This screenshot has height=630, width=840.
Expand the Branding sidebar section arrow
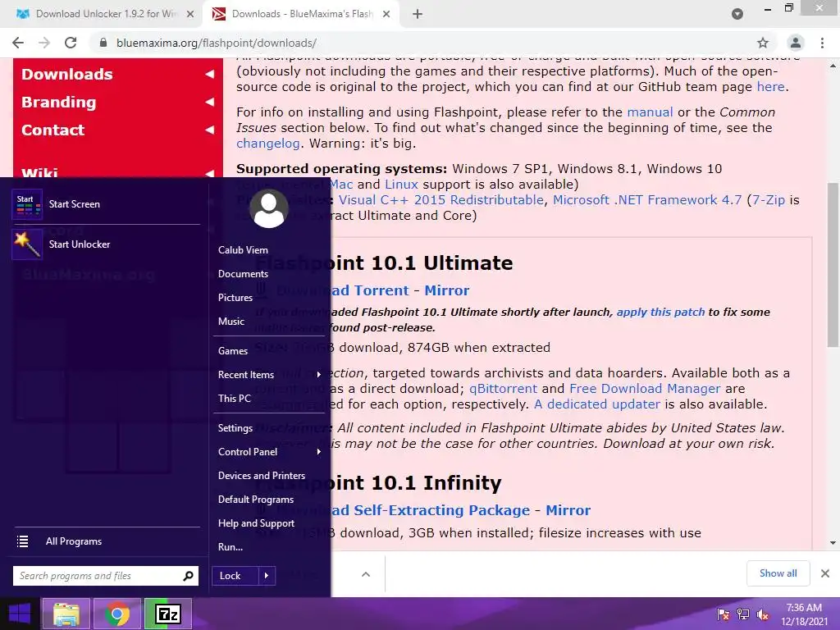(209, 102)
